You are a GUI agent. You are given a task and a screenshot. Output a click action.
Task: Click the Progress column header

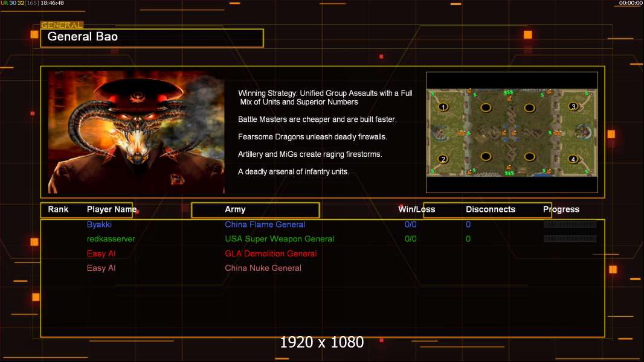[561, 209]
